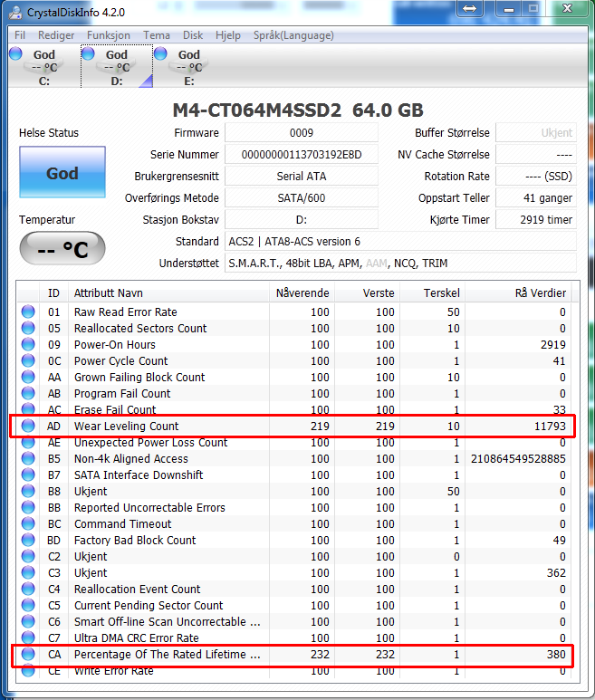This screenshot has height=700, width=595.
Task: Click the status orb for Reallocation Event Count
Action: (28, 589)
